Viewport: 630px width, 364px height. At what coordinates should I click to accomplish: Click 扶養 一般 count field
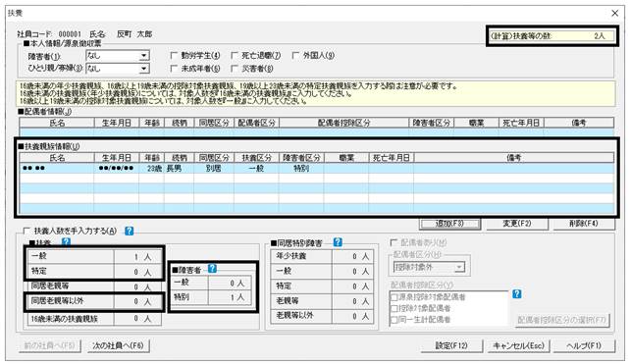[137, 257]
